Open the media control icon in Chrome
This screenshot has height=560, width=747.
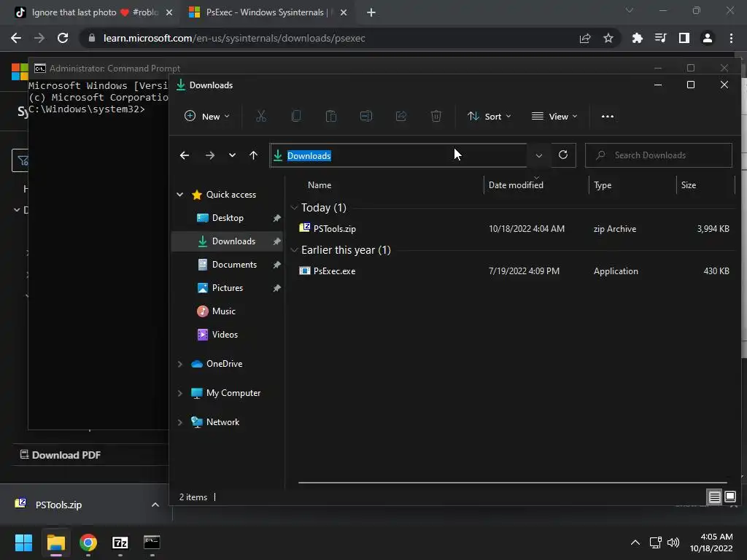coord(660,38)
